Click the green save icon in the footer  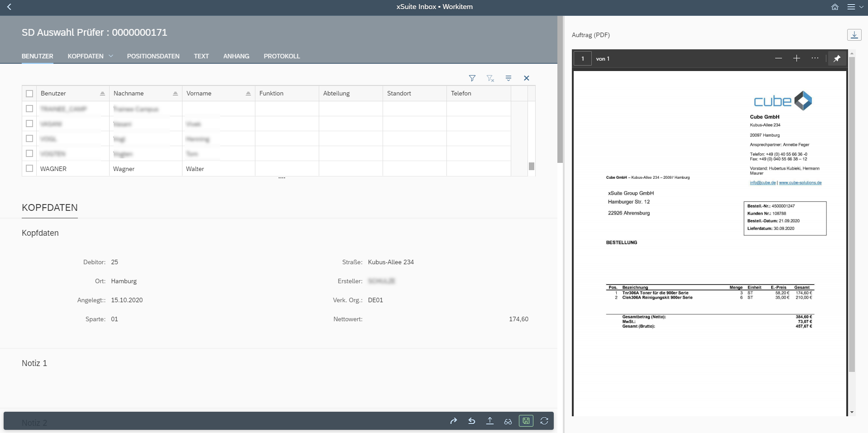click(526, 421)
